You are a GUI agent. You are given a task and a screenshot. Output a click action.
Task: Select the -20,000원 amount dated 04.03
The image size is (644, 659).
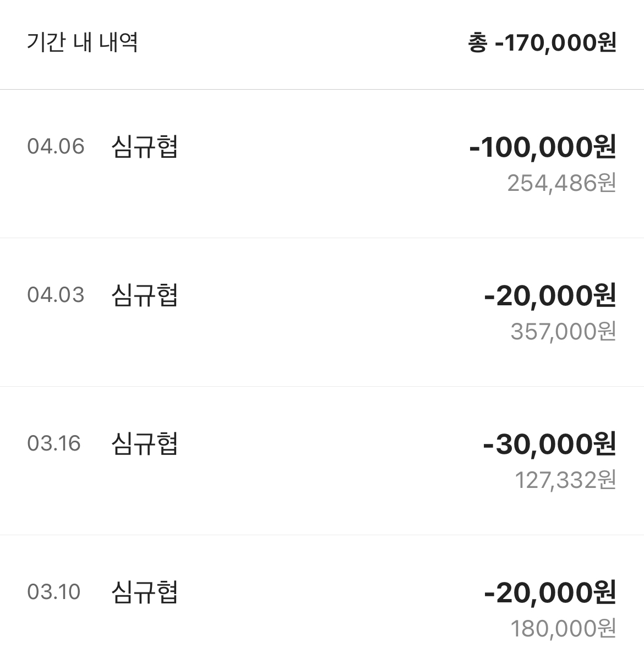click(550, 295)
